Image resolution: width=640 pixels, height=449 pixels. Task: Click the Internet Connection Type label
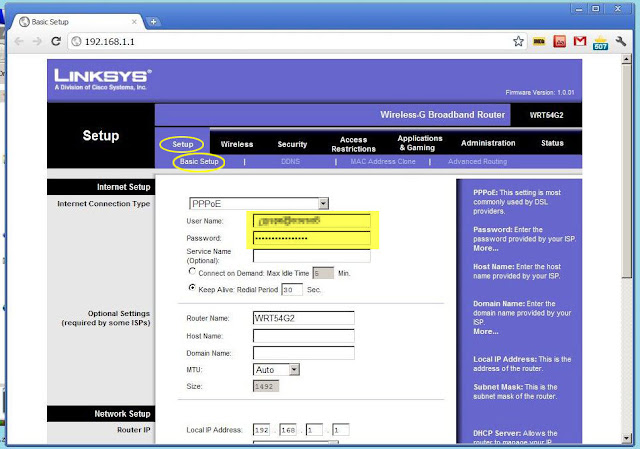click(x=104, y=204)
